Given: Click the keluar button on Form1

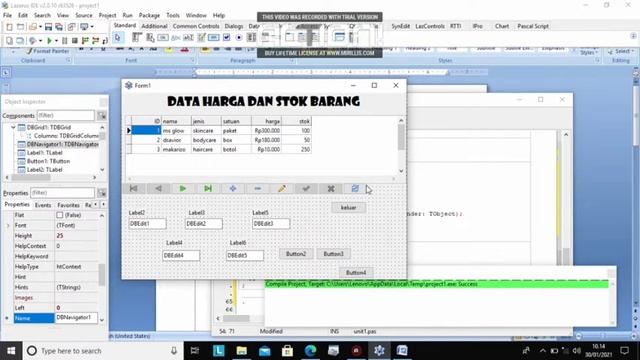Looking at the screenshot, I should click(x=349, y=207).
